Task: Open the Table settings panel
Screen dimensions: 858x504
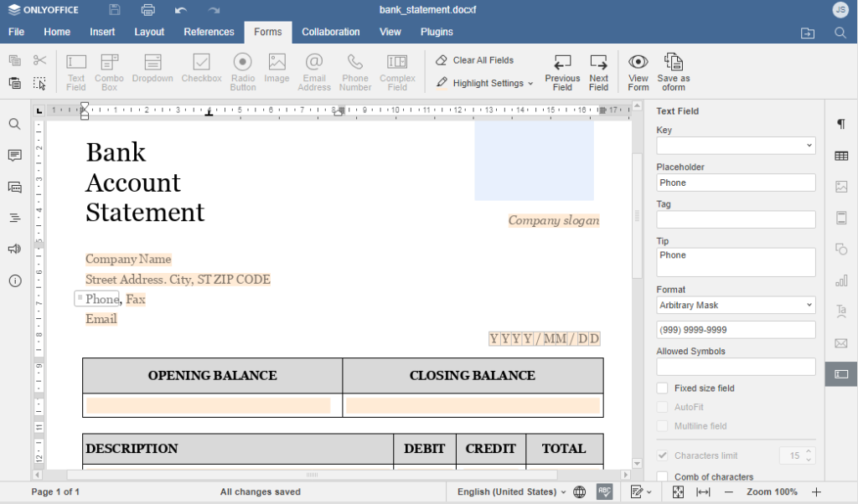Action: (841, 156)
